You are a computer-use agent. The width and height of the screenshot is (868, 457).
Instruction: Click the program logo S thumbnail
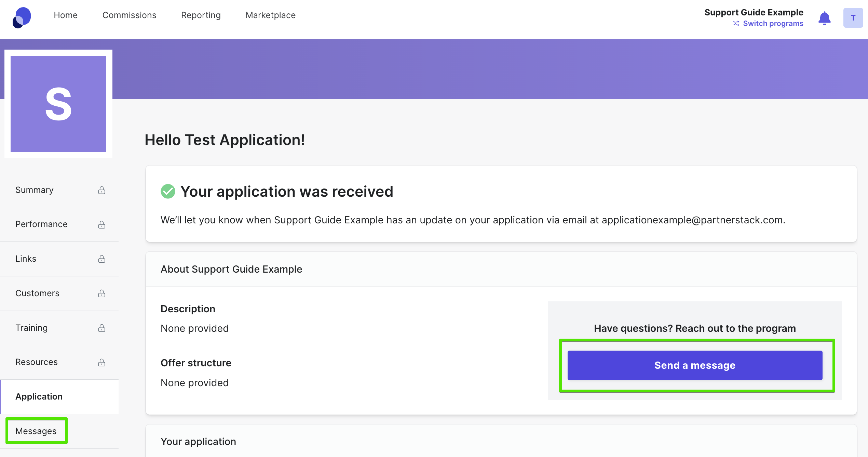pyautogui.click(x=58, y=104)
